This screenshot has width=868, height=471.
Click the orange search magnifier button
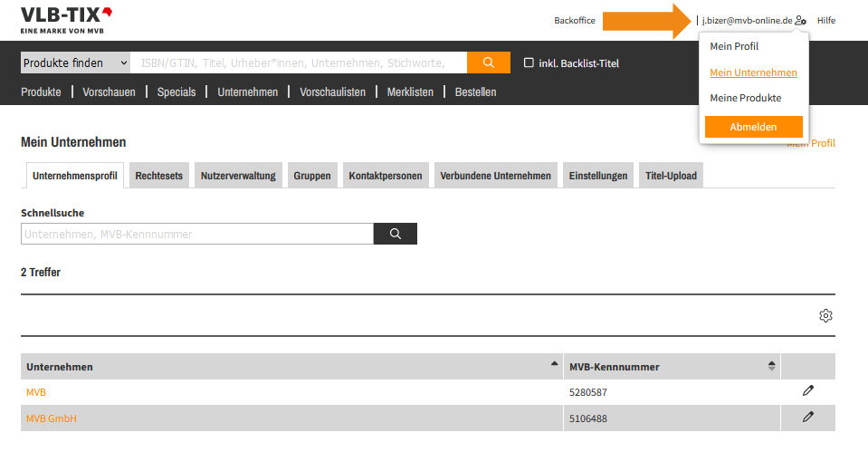coord(488,62)
